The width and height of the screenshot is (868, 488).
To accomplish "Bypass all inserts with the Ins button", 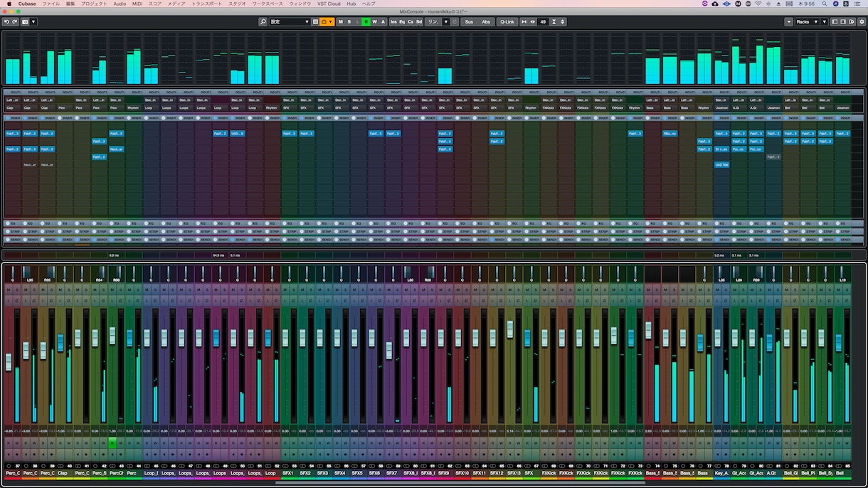I will click(x=393, y=22).
